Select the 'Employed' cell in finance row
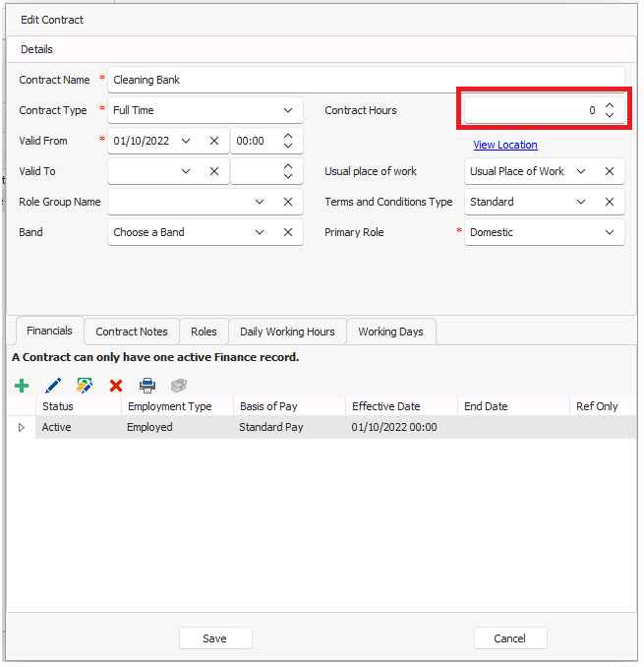 pyautogui.click(x=177, y=427)
